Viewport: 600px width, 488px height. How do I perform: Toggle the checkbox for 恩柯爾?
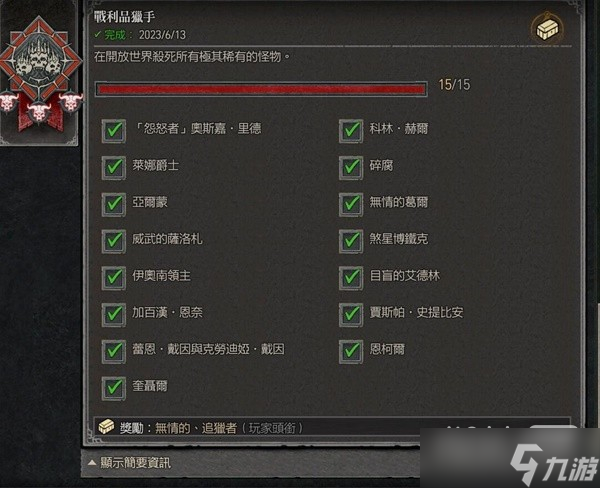point(351,350)
